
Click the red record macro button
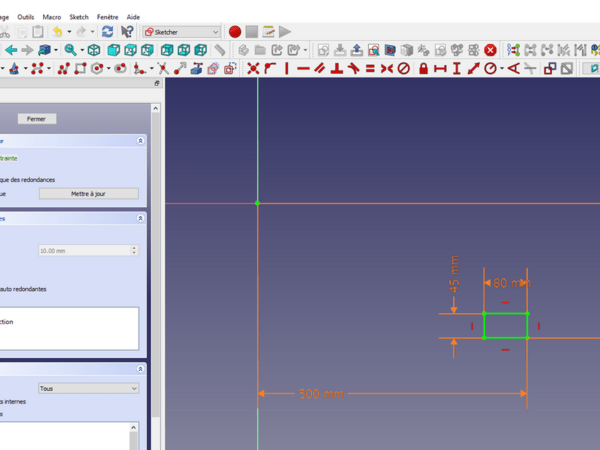[x=235, y=32]
